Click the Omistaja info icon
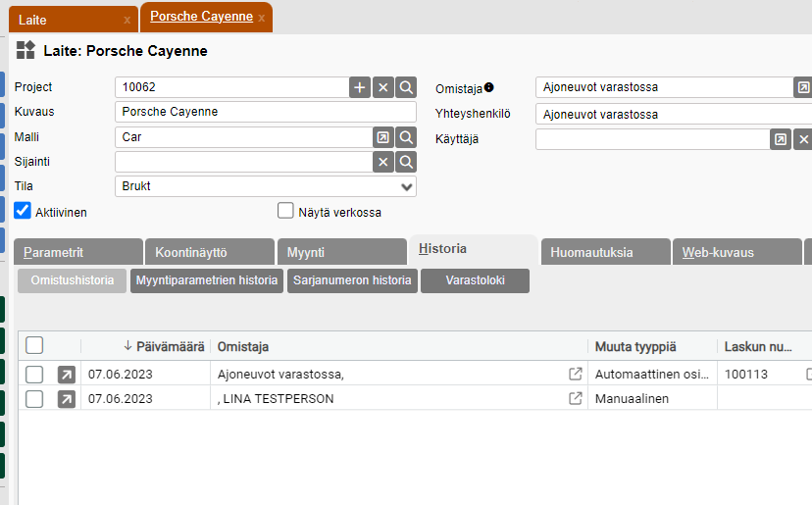 488,87
